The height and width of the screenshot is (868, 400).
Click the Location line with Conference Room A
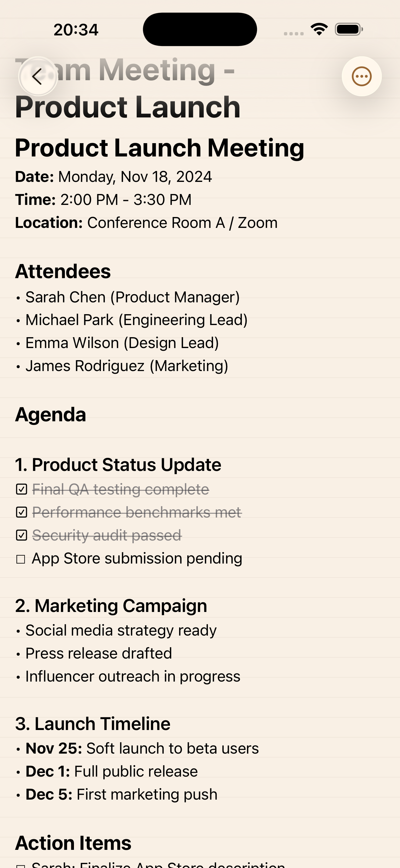146,223
